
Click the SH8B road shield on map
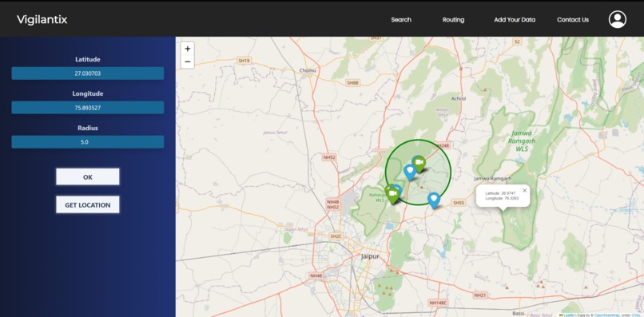353,83
